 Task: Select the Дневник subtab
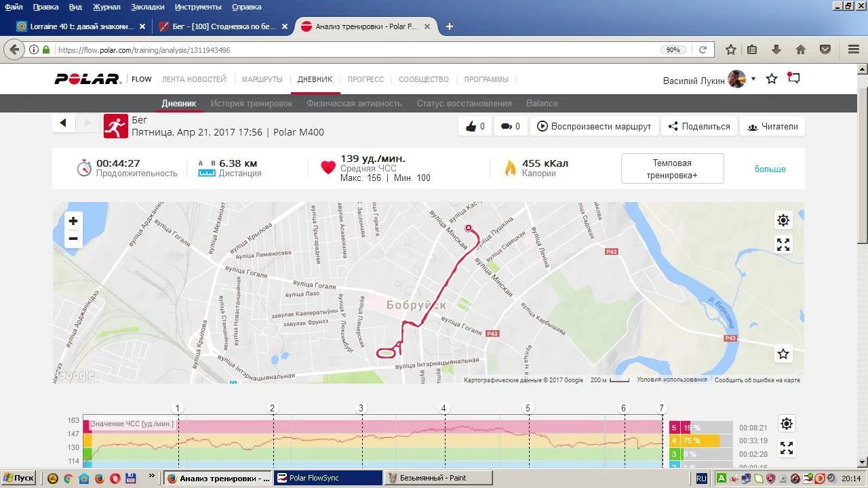179,104
